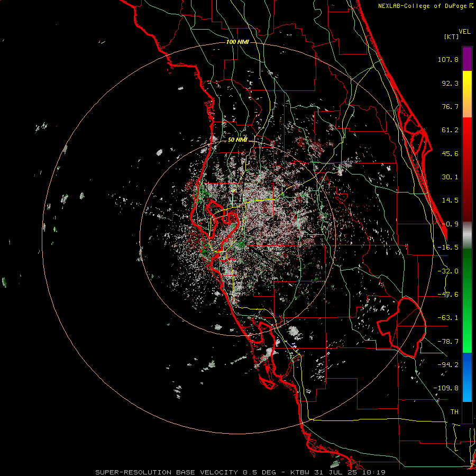The width and height of the screenshot is (476, 476).
Task: Click the -47.6 velocity scale value
Action: point(448,295)
